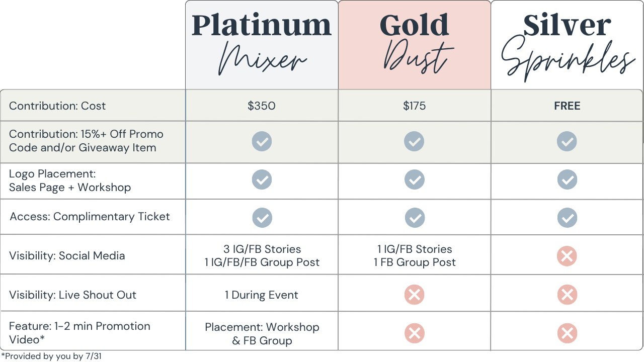Select the Silver Sprinkles column header

tap(567, 45)
